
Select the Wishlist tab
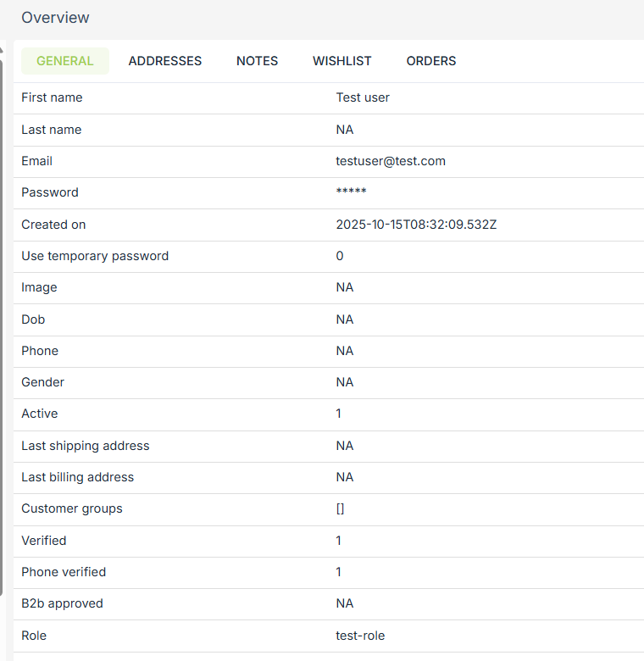pos(341,61)
